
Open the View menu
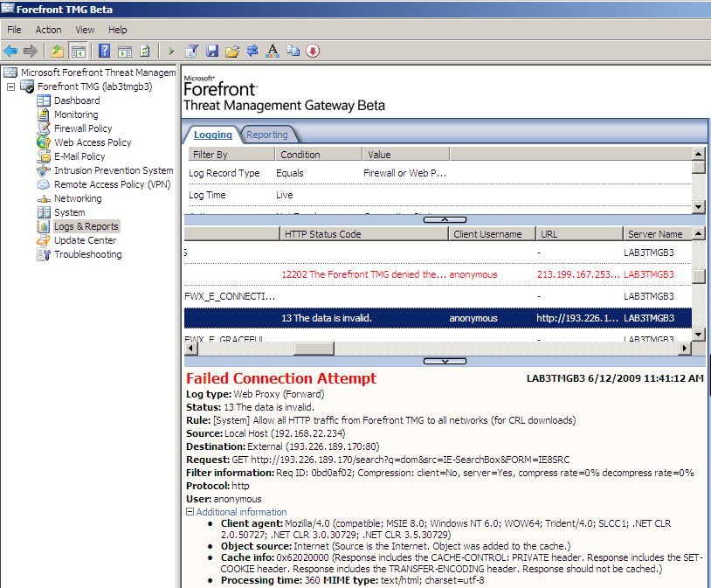pyautogui.click(x=85, y=30)
